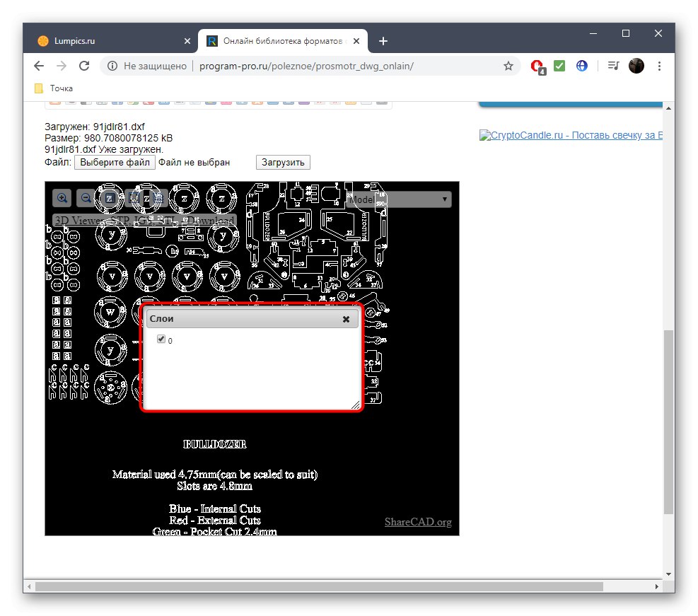Click the site info icon in address bar
Image resolution: width=698 pixels, height=616 pixels.
pyautogui.click(x=112, y=66)
